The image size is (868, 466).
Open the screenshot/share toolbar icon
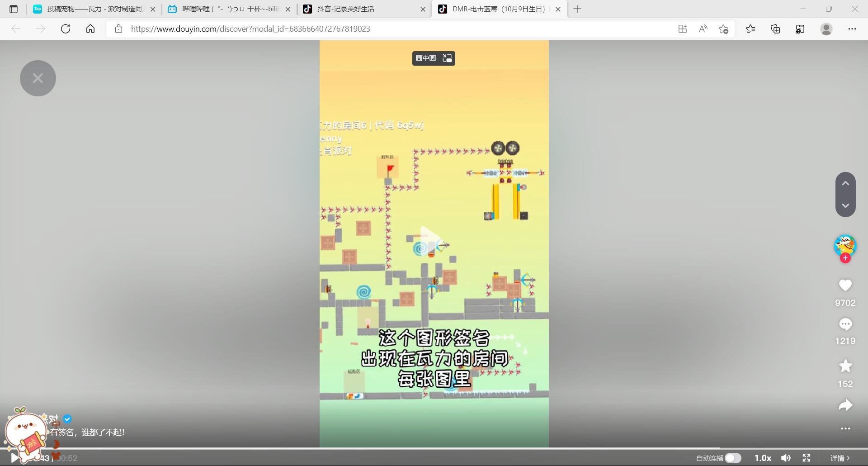pyautogui.click(x=800, y=29)
